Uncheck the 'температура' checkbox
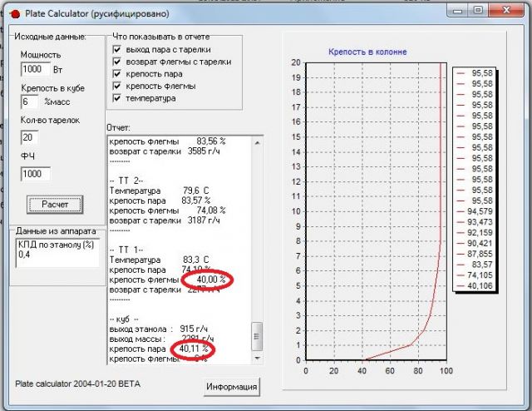The image size is (532, 411). (117, 98)
